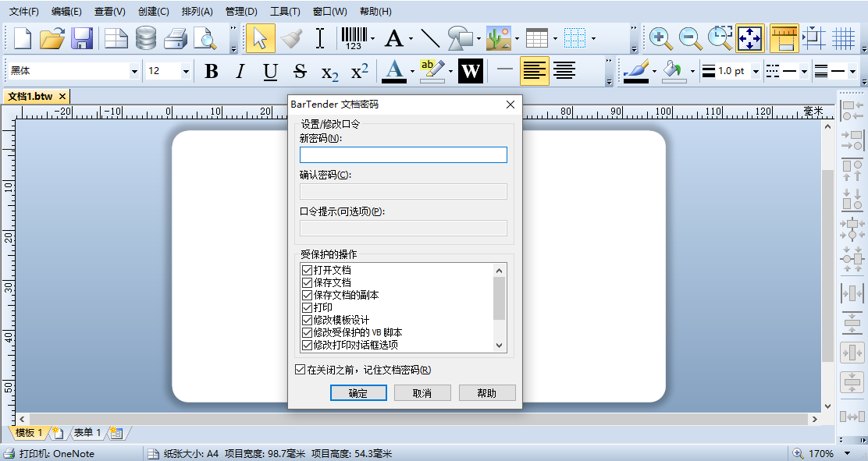Viewport: 868px width, 461px height.
Task: Center align text
Action: click(x=564, y=71)
